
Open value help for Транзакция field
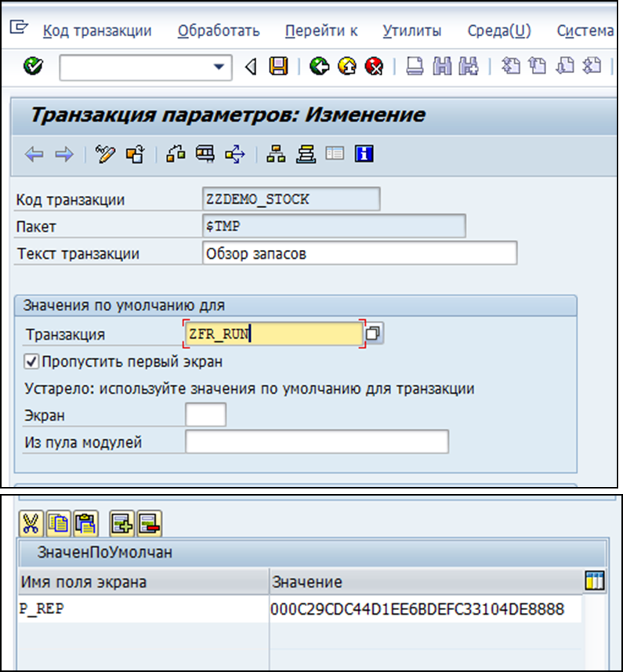[374, 334]
